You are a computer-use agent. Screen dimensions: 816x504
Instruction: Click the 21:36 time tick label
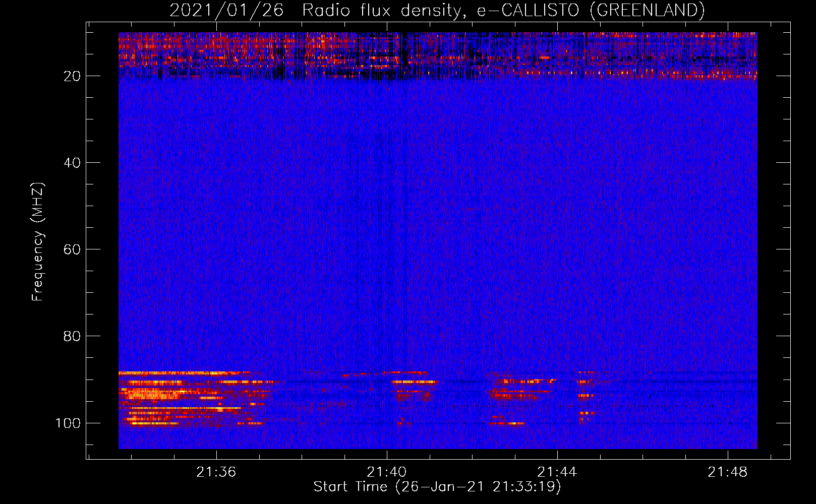[x=216, y=472]
